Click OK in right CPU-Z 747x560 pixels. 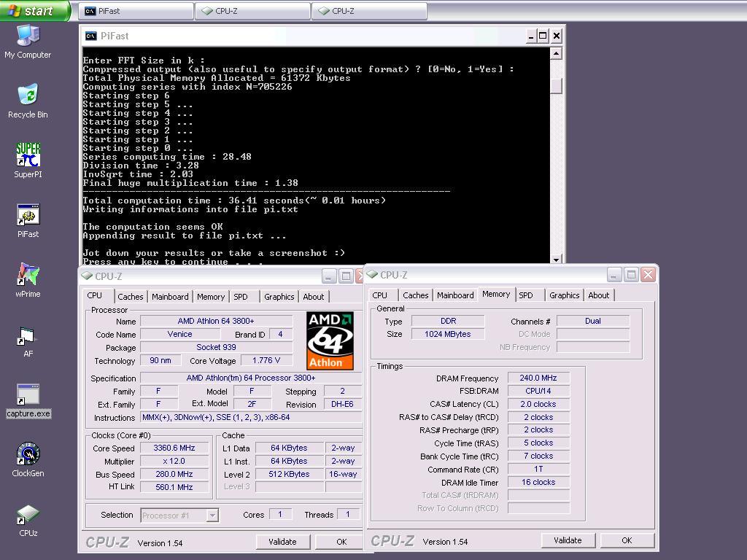(x=627, y=540)
